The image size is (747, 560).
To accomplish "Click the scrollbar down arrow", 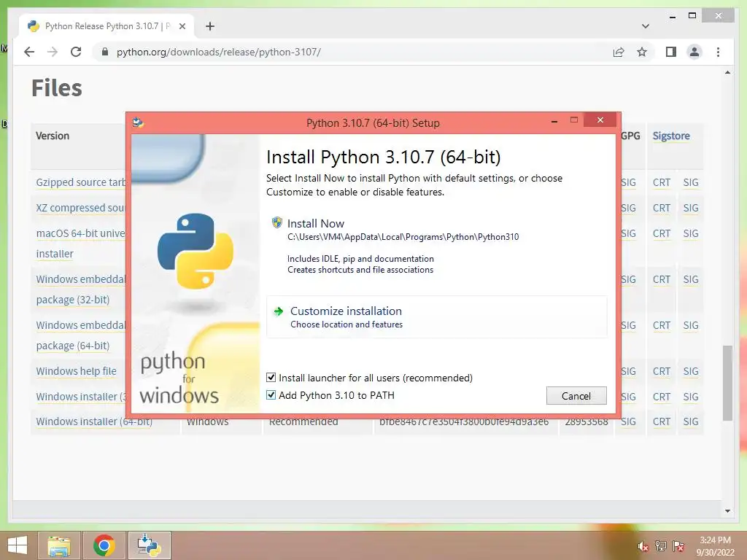I will tap(727, 511).
